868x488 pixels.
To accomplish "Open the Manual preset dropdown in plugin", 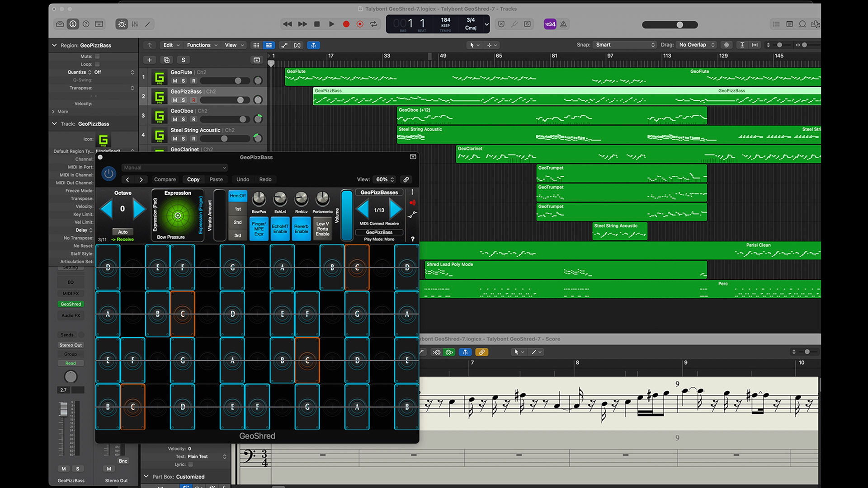I will point(175,168).
